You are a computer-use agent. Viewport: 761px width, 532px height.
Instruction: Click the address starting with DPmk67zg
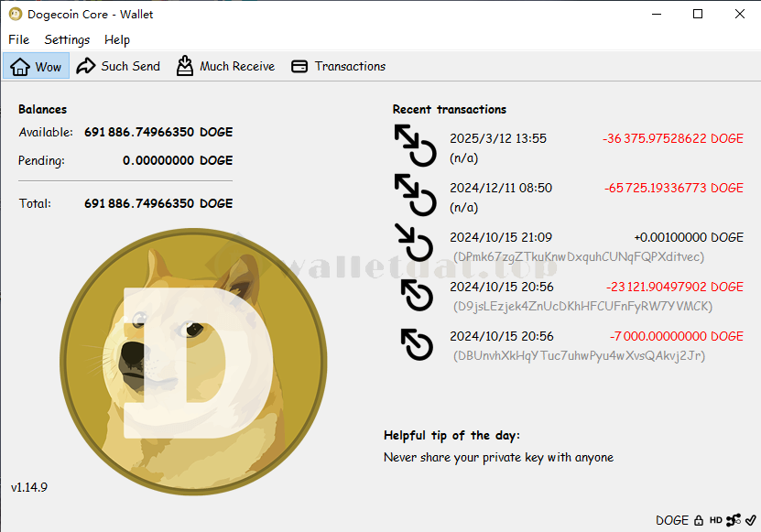click(578, 257)
